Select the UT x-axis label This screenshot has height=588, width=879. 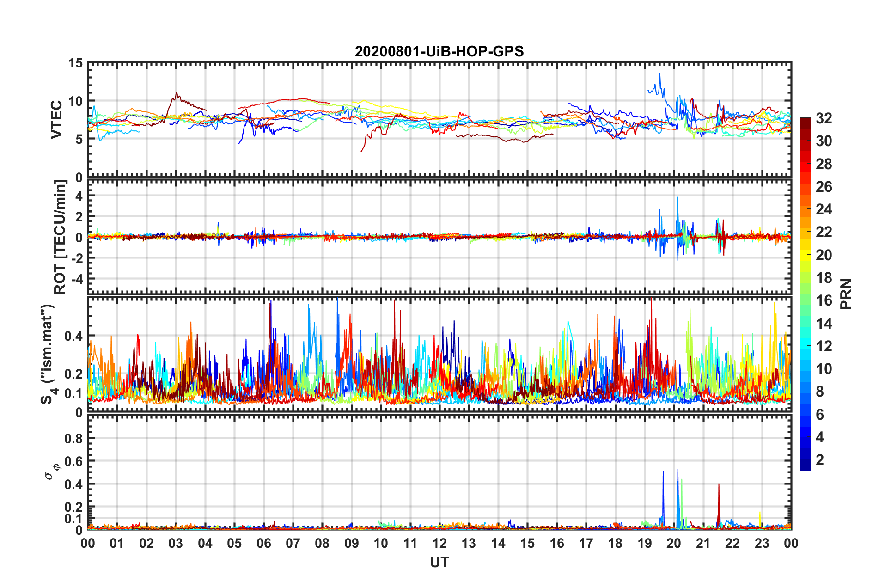(439, 562)
